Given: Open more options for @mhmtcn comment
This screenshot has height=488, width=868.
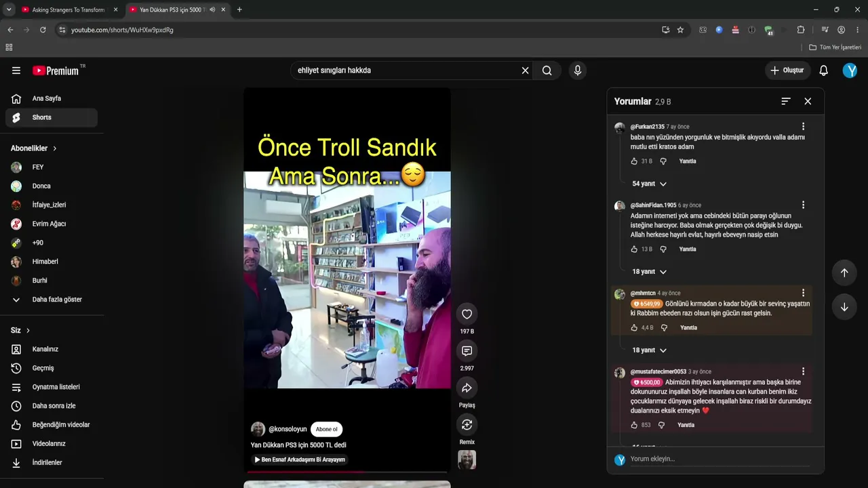Looking at the screenshot, I should coord(803,293).
